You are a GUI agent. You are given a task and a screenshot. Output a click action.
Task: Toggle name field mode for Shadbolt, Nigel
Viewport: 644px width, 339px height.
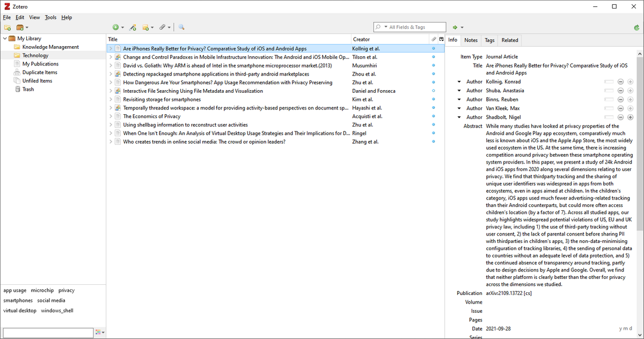click(608, 117)
